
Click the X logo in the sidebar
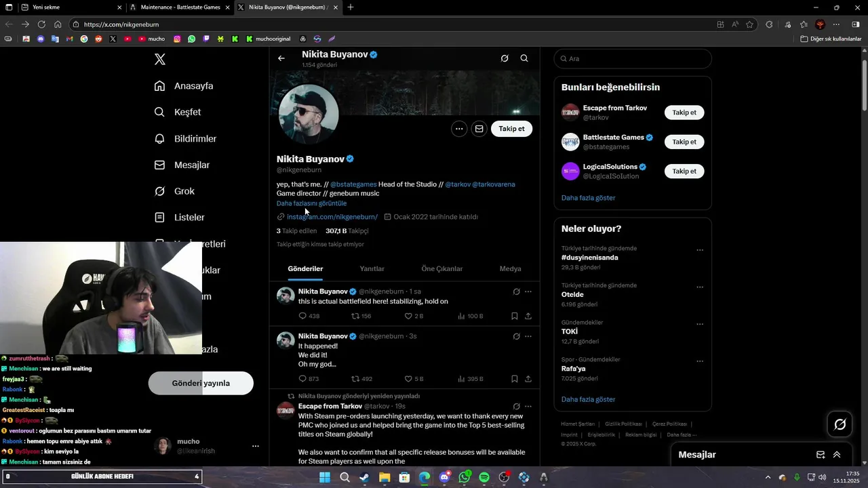pos(160,59)
